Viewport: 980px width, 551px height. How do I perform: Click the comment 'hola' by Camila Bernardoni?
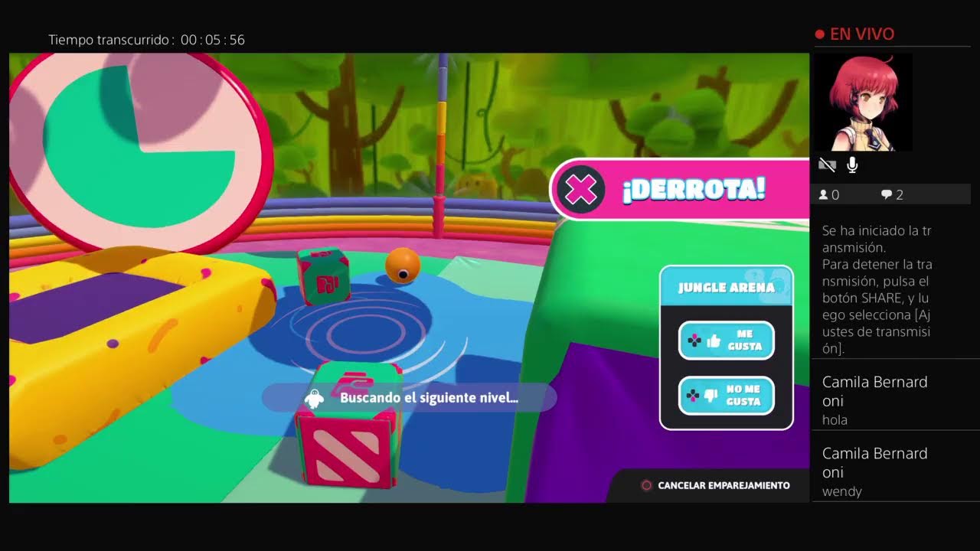835,420
